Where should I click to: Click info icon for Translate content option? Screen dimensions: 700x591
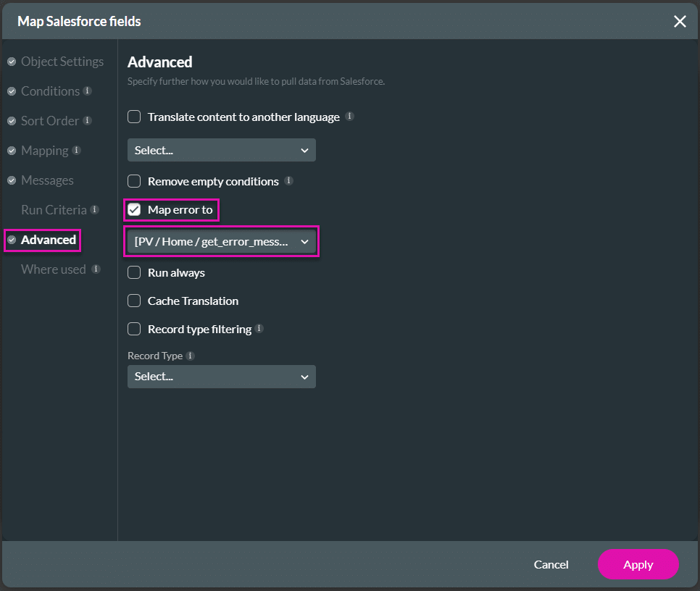[x=350, y=117]
